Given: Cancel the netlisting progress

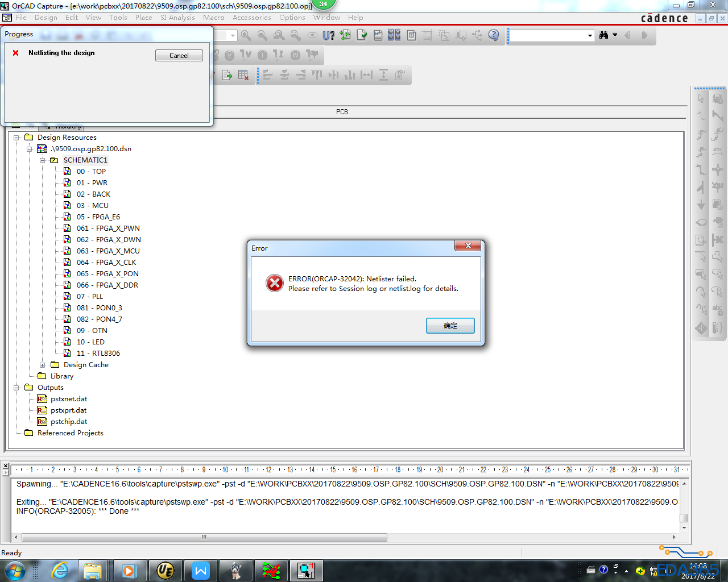Looking at the screenshot, I should [x=179, y=55].
